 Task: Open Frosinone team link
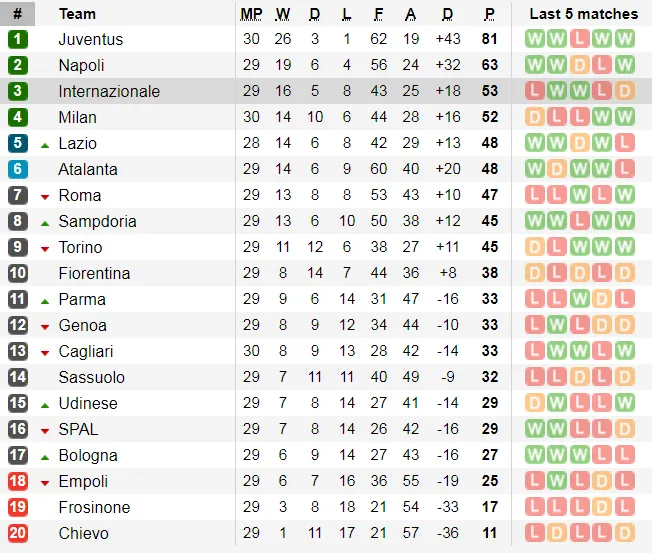pos(94,507)
